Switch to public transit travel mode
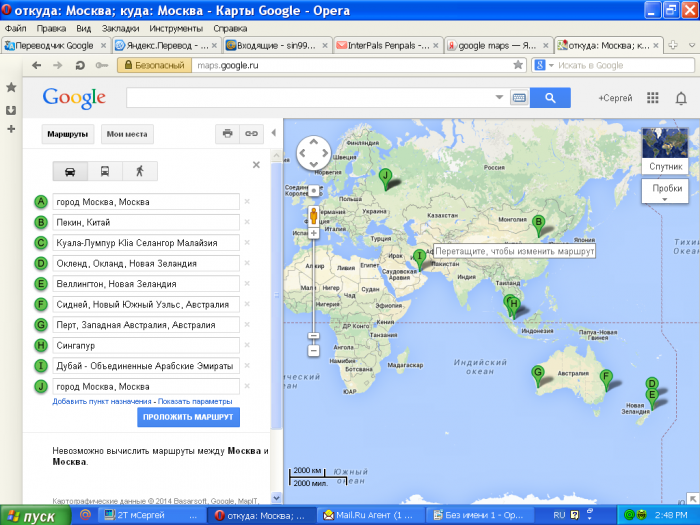The image size is (700, 525). [x=105, y=170]
